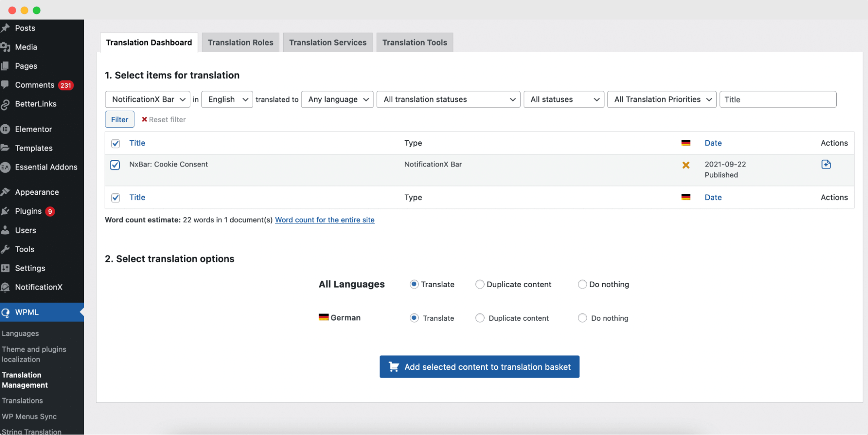Click the Elementor icon in sidebar
The height and width of the screenshot is (435, 868).
coord(5,129)
